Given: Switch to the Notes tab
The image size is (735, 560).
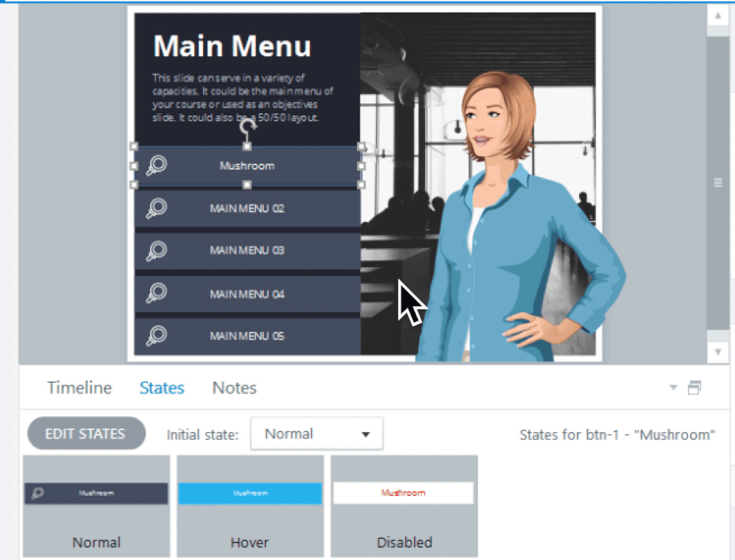Looking at the screenshot, I should click(235, 388).
